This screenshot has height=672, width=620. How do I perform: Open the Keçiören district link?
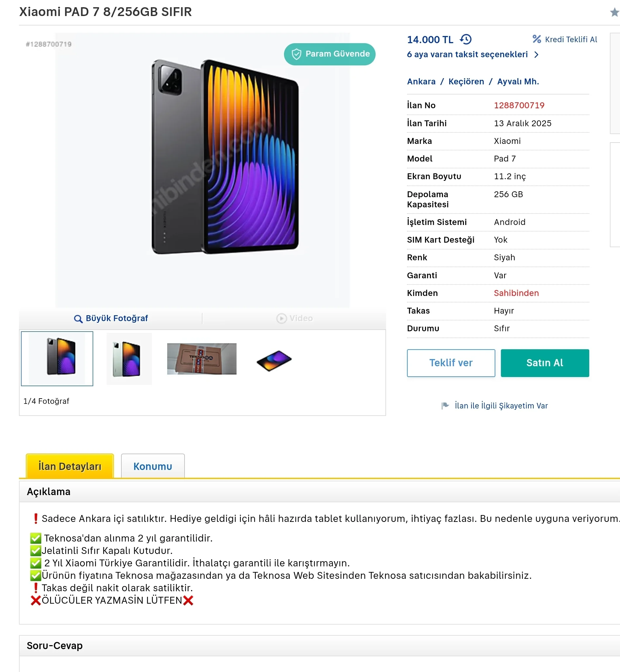click(466, 81)
